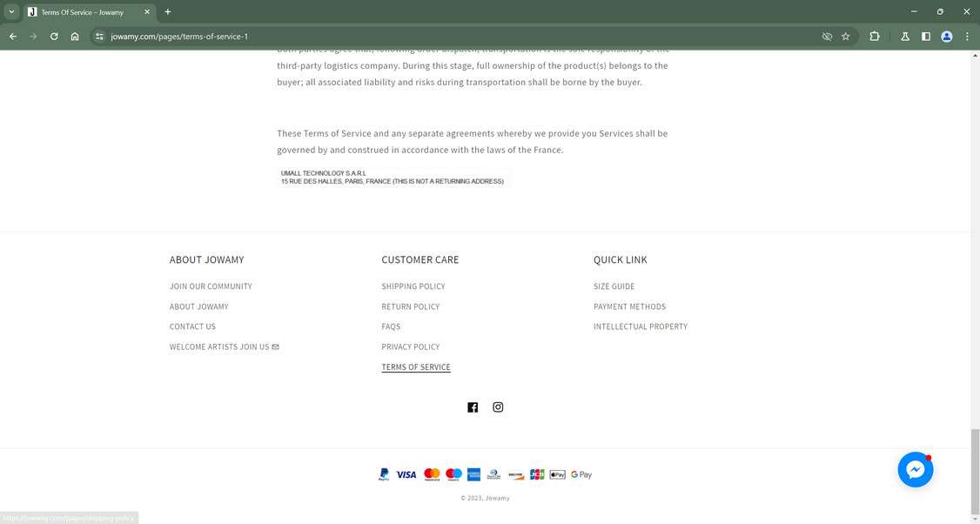Image resolution: width=980 pixels, height=524 pixels.
Task: Click the hidden-eye icon in address bar
Action: click(x=826, y=37)
